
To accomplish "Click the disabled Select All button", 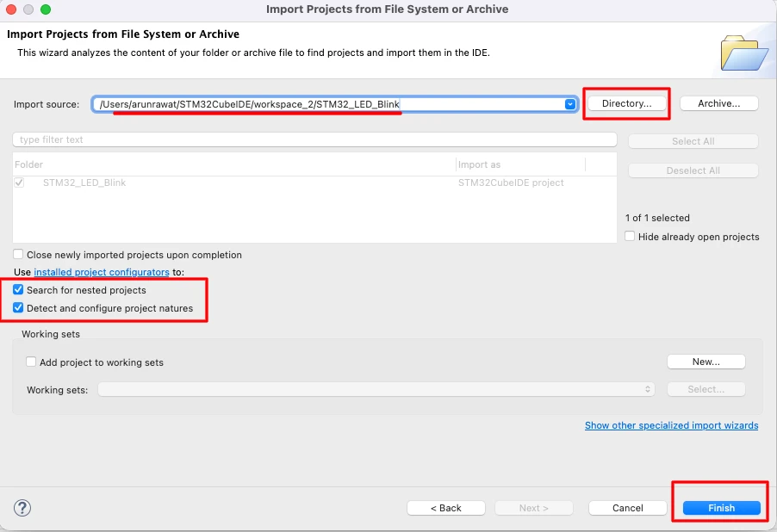I will click(x=693, y=141).
